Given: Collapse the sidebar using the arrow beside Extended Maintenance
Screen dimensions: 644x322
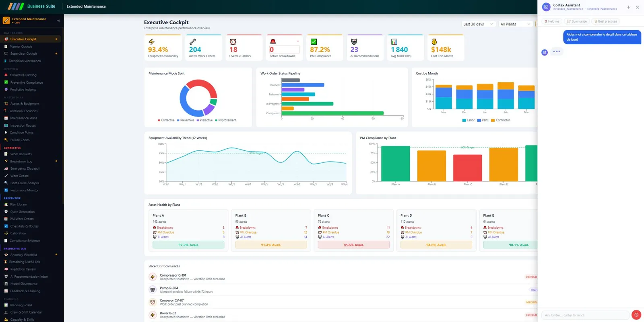Looking at the screenshot, I should tap(58, 21).
